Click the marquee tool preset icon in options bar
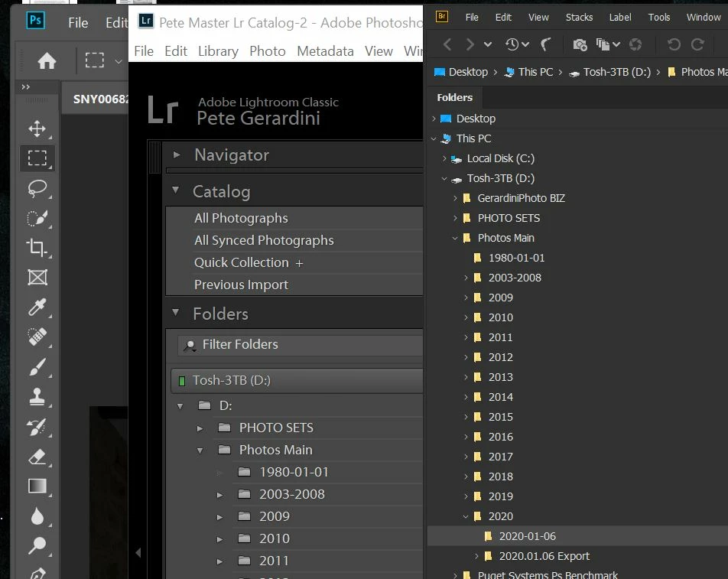The image size is (728, 579). (94, 60)
